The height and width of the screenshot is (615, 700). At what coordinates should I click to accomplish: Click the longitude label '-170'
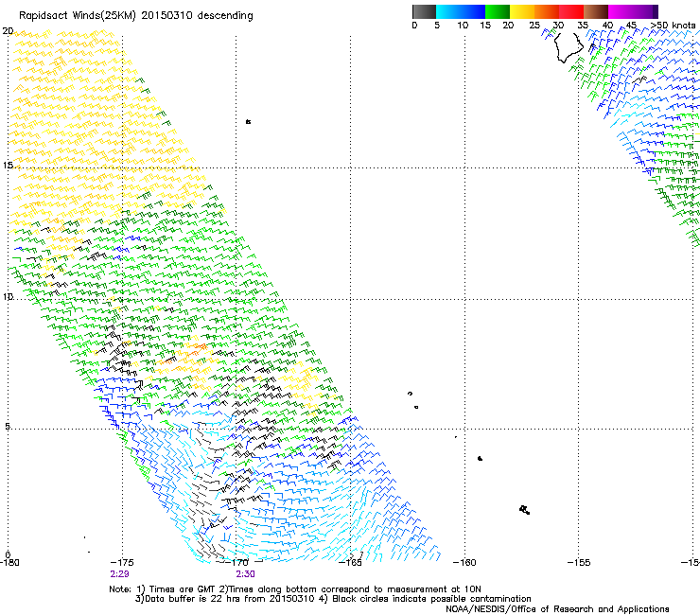pyautogui.click(x=236, y=563)
